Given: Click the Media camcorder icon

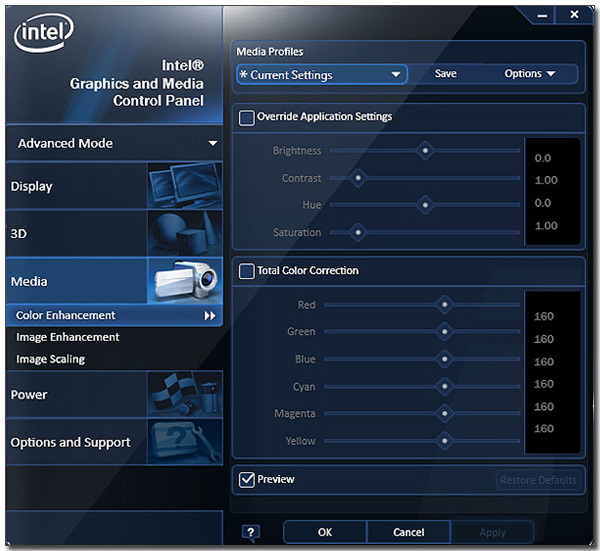Looking at the screenshot, I should [185, 281].
